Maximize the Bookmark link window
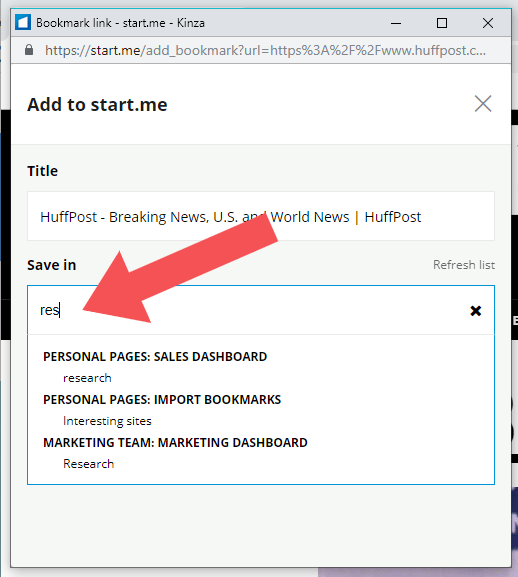Screen dimensions: 518x577 pyautogui.click(x=442, y=23)
